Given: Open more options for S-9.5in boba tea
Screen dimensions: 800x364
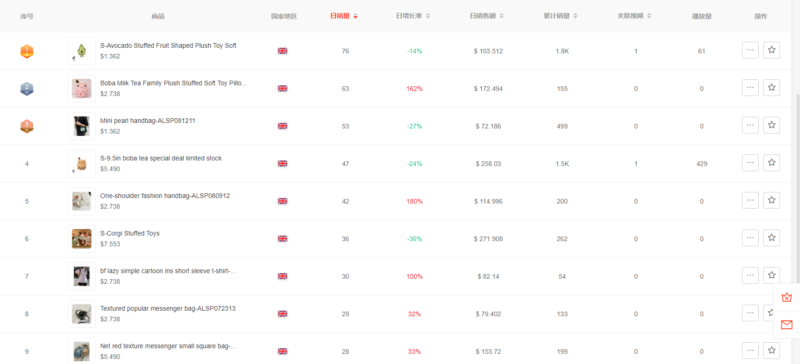Looking at the screenshot, I should pyautogui.click(x=750, y=163).
